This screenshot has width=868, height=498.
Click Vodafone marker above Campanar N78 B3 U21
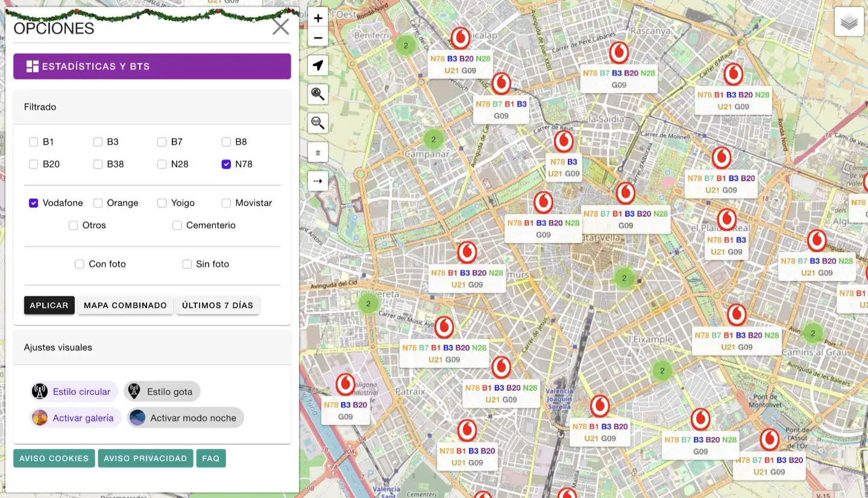tap(564, 142)
